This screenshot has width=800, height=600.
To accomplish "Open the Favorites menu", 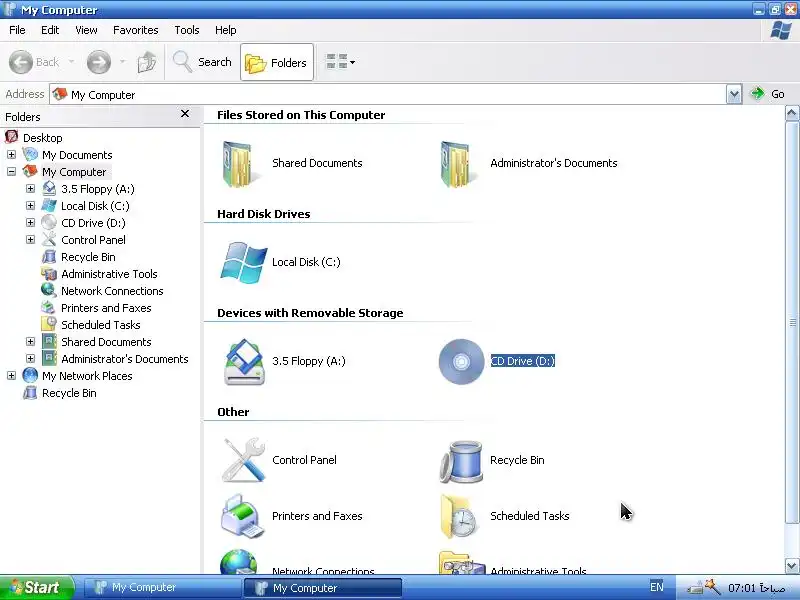I will pyautogui.click(x=136, y=30).
